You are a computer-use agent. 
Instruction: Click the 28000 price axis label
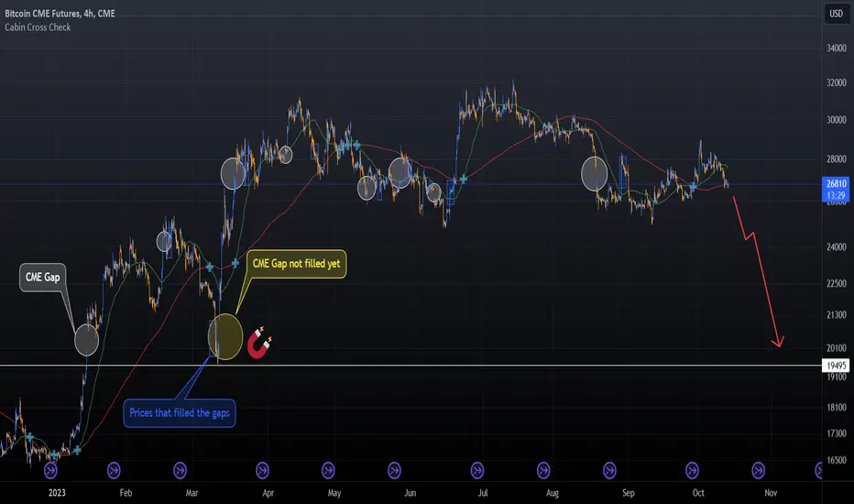tap(836, 159)
